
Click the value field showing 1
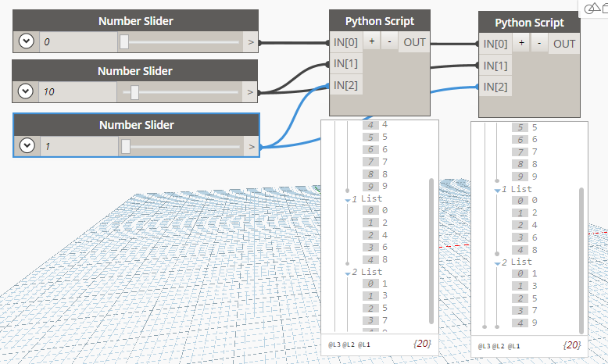tap(79, 146)
